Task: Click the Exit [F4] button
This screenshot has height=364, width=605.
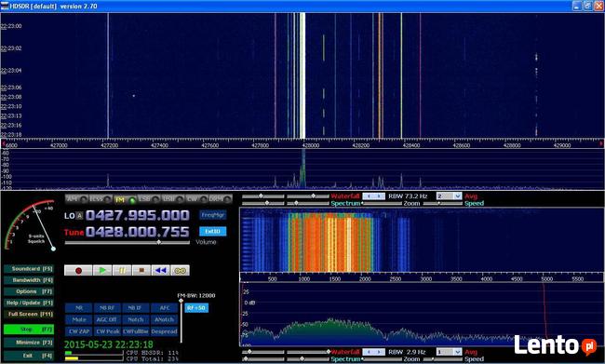Action: click(x=29, y=355)
